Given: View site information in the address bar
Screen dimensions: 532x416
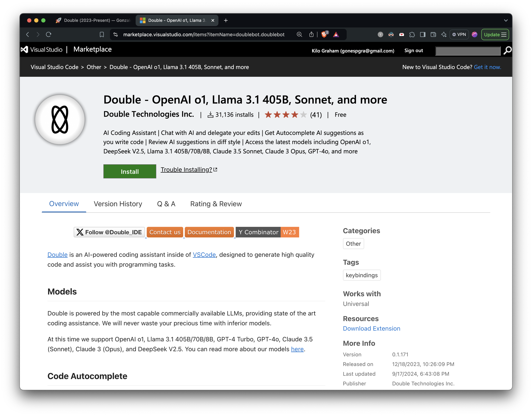Looking at the screenshot, I should coord(116,35).
